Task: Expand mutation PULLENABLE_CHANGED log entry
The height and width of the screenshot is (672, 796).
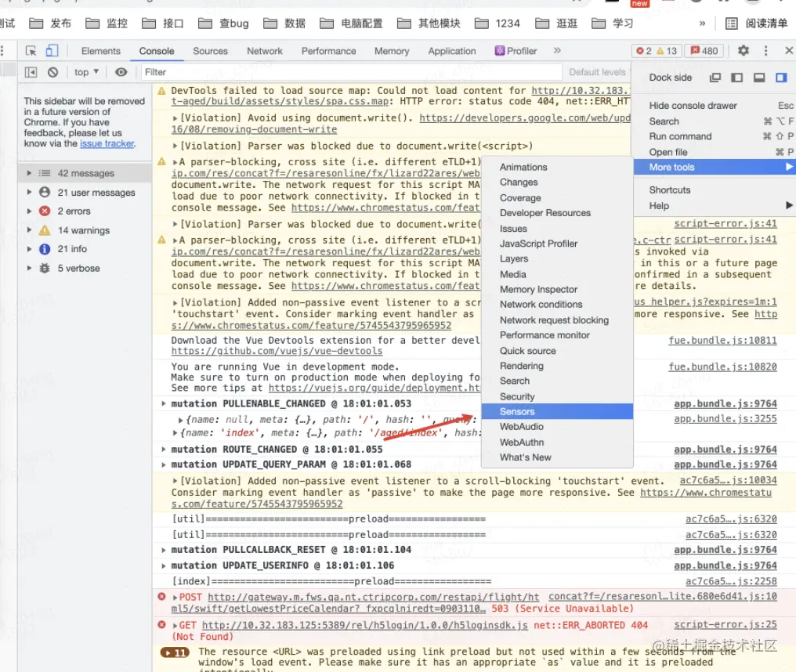Action: (x=164, y=403)
